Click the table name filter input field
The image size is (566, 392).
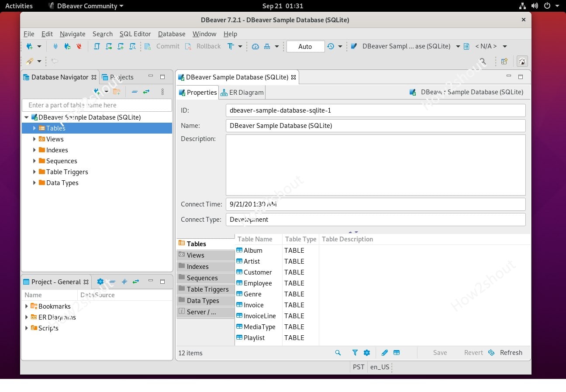96,105
